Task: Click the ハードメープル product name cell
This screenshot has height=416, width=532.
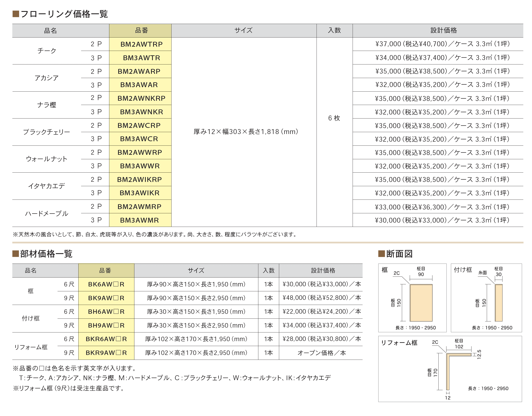Action: (46, 213)
